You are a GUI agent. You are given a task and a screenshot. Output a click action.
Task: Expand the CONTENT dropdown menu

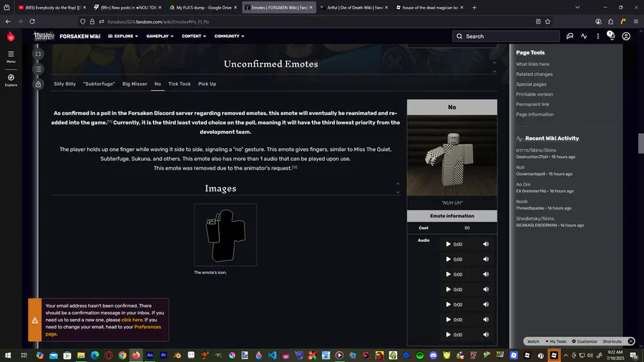(x=194, y=36)
